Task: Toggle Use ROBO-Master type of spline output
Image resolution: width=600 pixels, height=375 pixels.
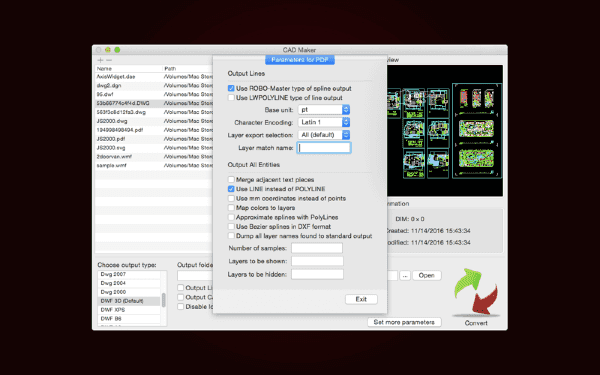Action: [231, 88]
